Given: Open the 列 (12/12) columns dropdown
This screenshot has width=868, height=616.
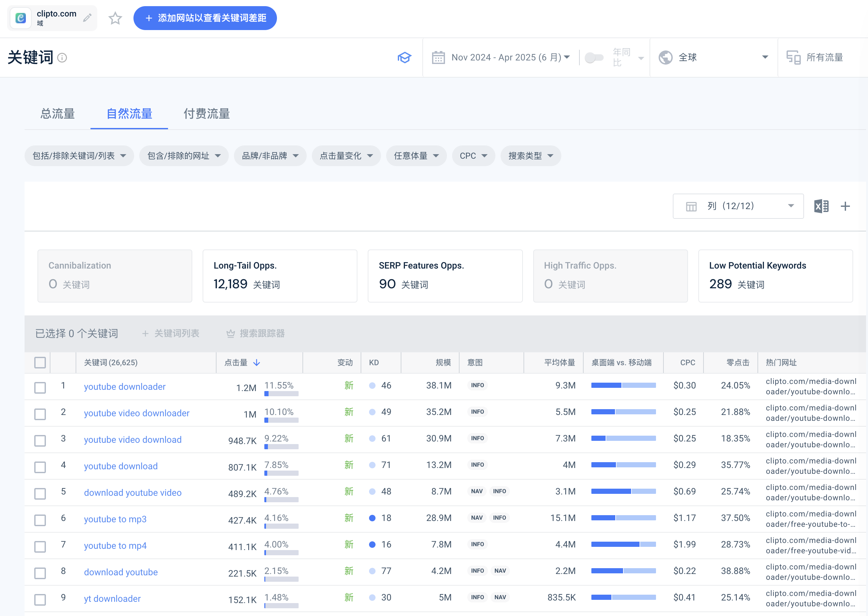Looking at the screenshot, I should point(738,206).
